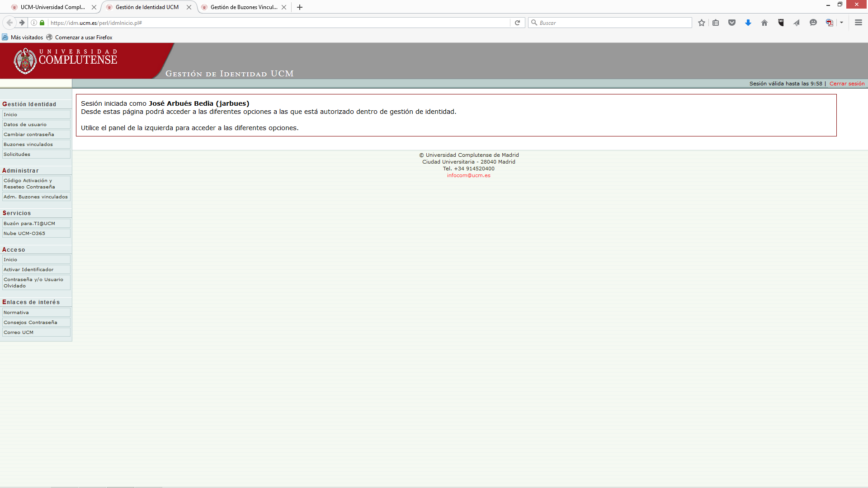Click the paper plane share icon

pyautogui.click(x=797, y=23)
